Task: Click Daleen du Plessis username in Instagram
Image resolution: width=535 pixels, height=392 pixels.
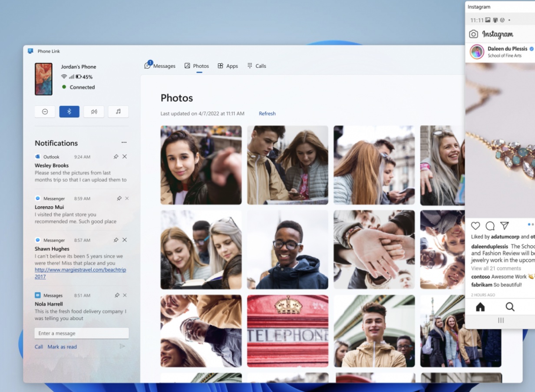Action: click(507, 49)
